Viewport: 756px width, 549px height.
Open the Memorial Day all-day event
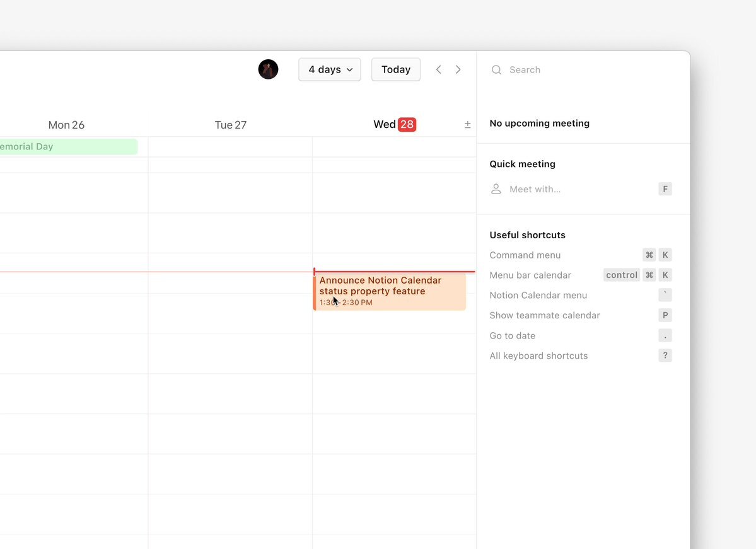coord(69,146)
